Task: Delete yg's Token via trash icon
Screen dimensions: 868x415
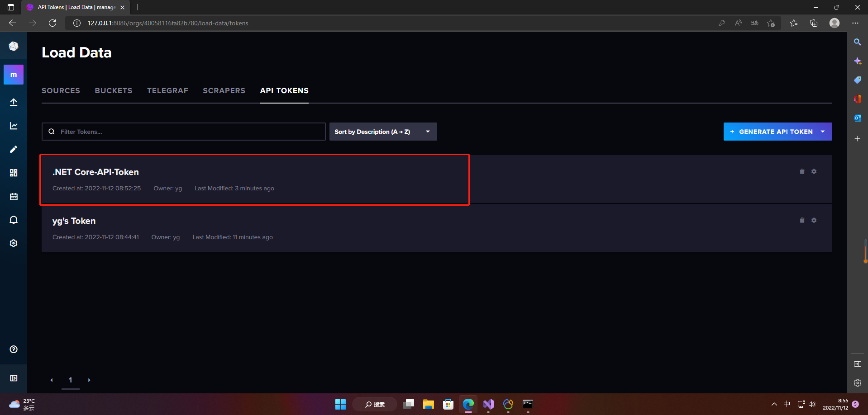Action: click(802, 220)
